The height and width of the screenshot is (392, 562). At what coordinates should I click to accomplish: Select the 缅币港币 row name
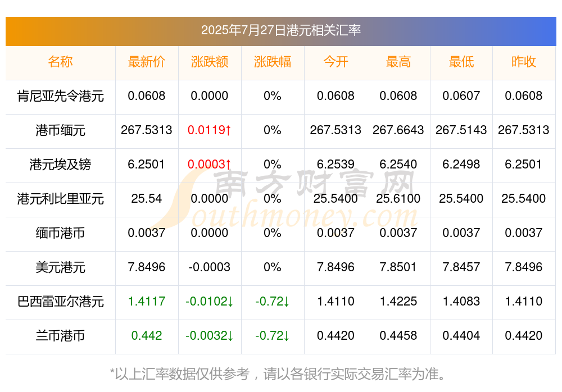(x=60, y=233)
